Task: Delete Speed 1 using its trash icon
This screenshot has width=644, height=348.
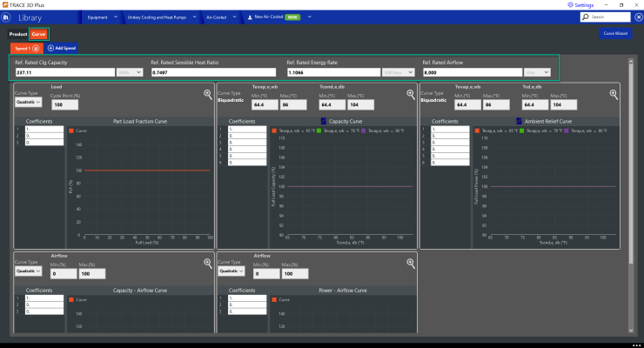Action: pos(37,49)
